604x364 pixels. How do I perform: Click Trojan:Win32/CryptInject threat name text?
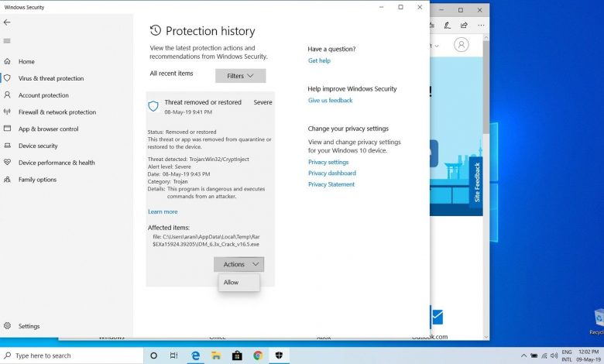219,159
